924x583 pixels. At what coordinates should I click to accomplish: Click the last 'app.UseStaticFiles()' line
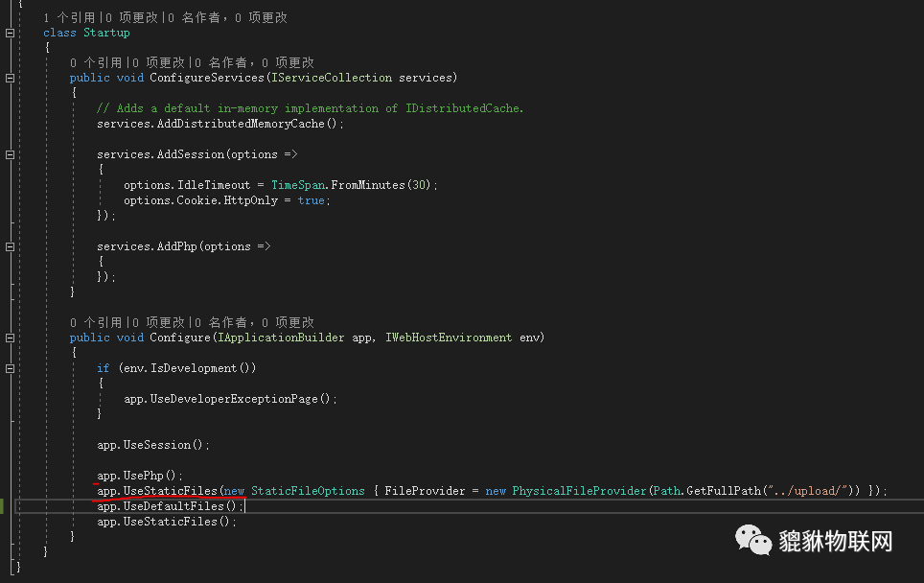(167, 522)
